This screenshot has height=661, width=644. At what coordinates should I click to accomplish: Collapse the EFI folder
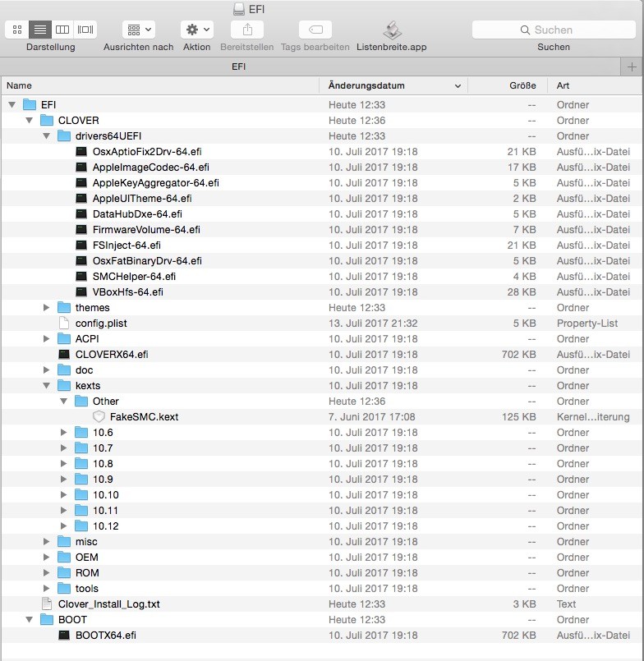tap(11, 104)
